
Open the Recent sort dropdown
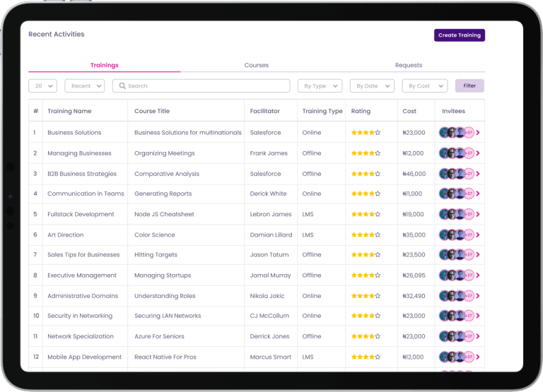[84, 86]
